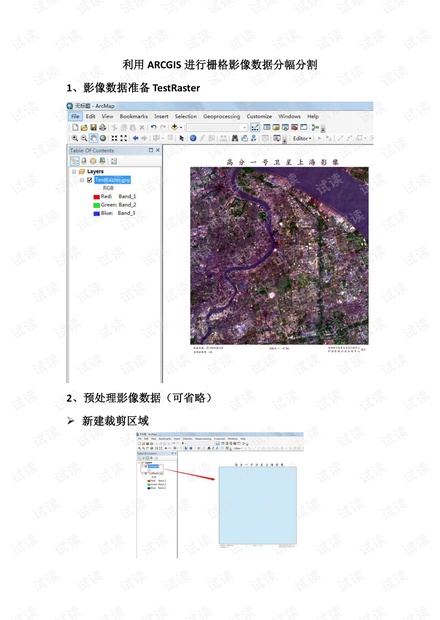
Task: Click the heading "影像数据准备 TestRaster"
Action: click(x=141, y=87)
